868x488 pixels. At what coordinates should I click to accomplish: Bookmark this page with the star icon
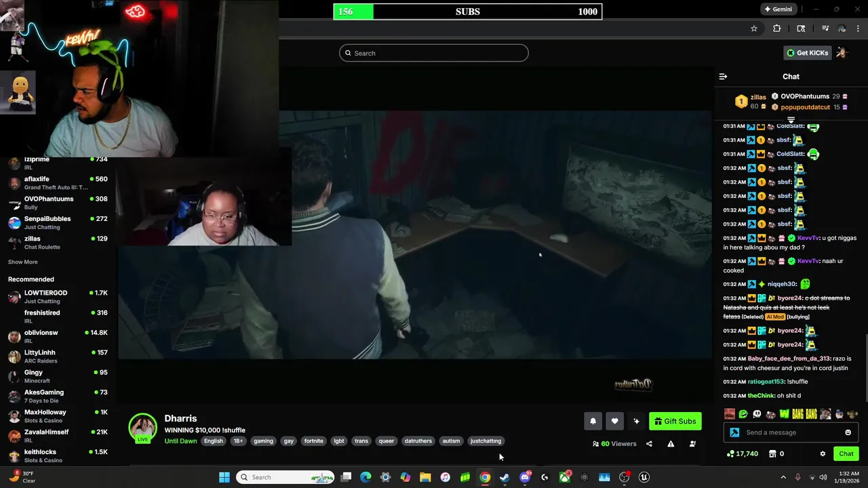click(x=753, y=28)
